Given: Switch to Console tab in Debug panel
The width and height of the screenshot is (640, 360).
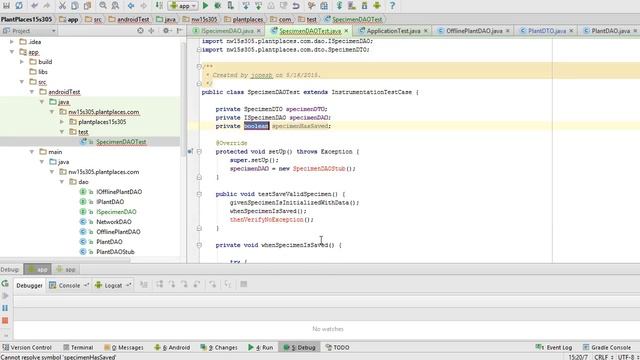Looking at the screenshot, I should pyautogui.click(x=69, y=285).
